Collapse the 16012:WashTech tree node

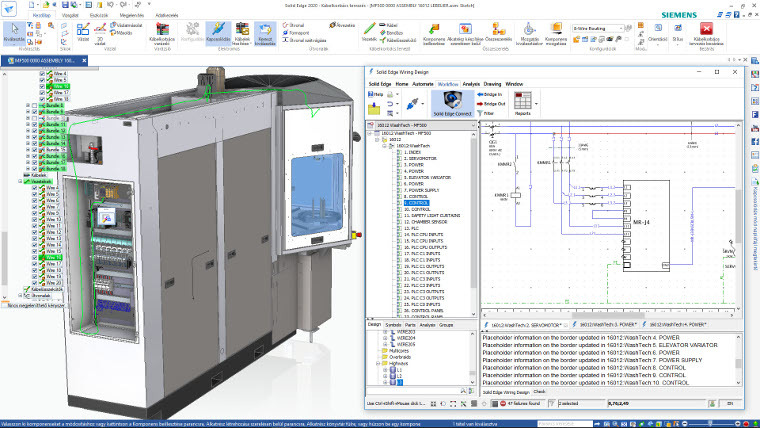coord(384,146)
